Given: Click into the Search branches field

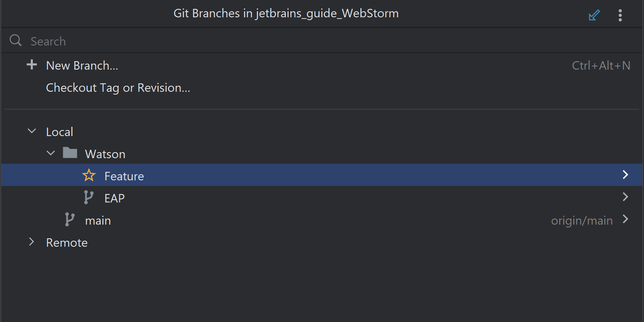Looking at the screenshot, I should click(x=322, y=41).
